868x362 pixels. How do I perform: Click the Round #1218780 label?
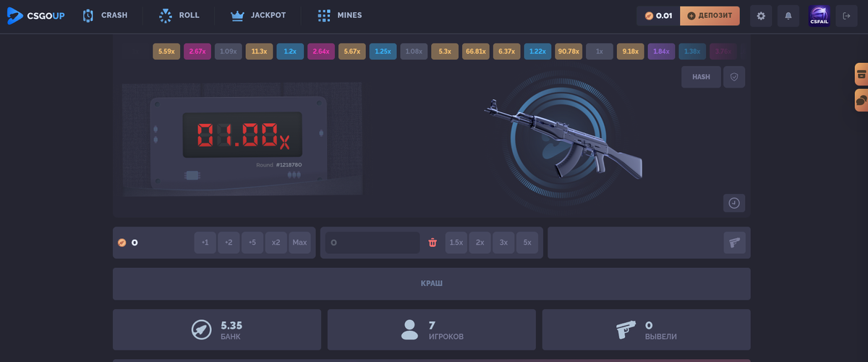[278, 165]
